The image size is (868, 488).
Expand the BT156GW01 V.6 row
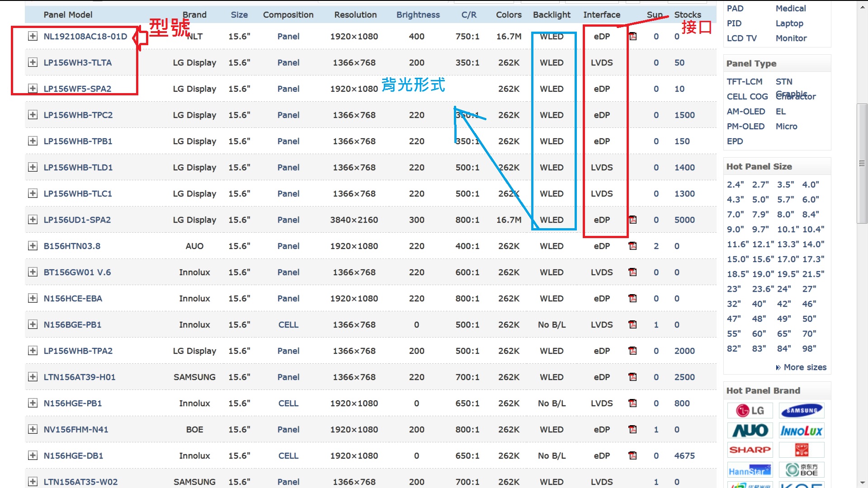pos(33,272)
